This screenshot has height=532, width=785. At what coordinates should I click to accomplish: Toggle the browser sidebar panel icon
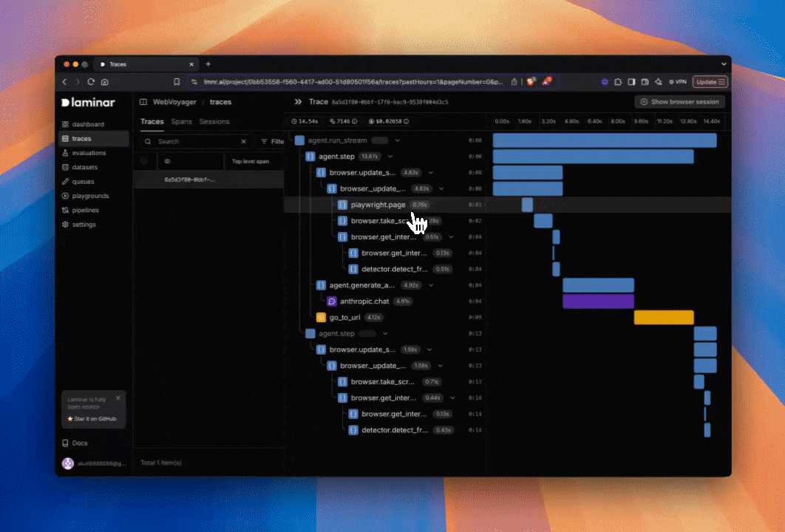pos(631,81)
